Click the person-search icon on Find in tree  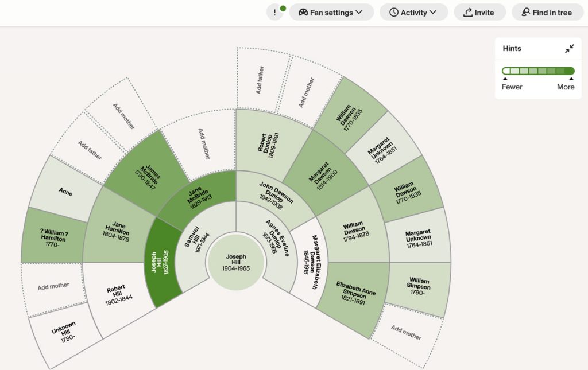point(526,12)
